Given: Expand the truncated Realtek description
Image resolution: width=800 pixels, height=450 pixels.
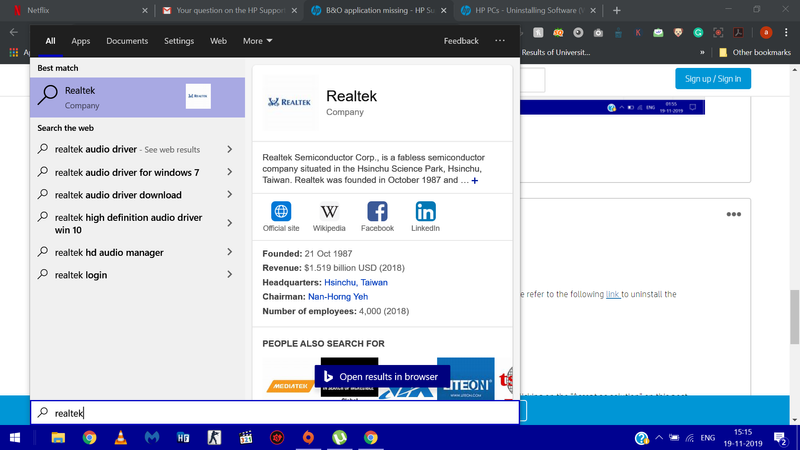Looking at the screenshot, I should pyautogui.click(x=475, y=181).
